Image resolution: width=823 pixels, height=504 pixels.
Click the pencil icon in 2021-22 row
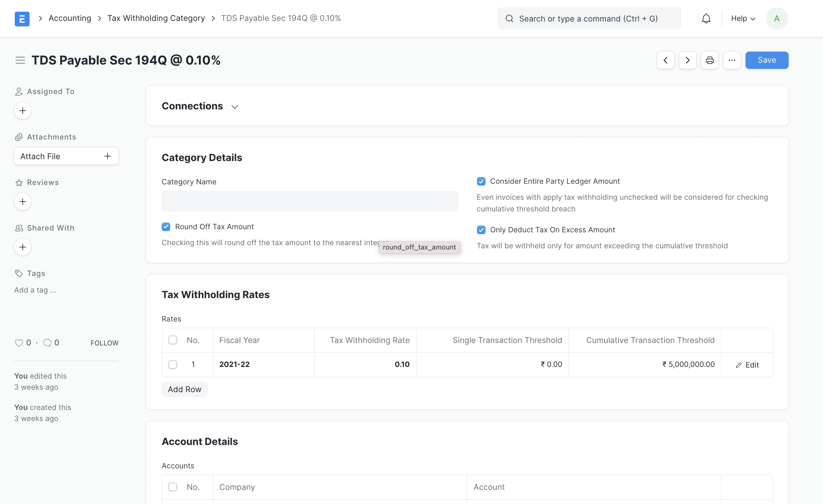click(x=738, y=365)
